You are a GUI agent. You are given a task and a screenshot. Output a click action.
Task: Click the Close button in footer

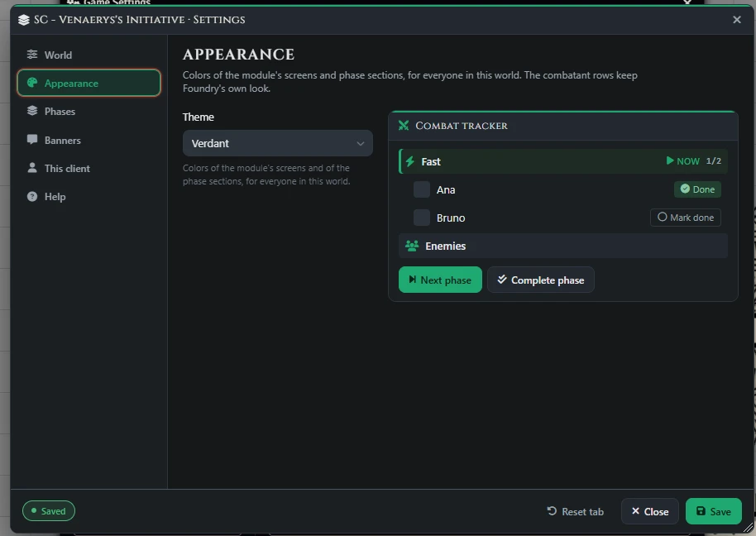(x=650, y=511)
